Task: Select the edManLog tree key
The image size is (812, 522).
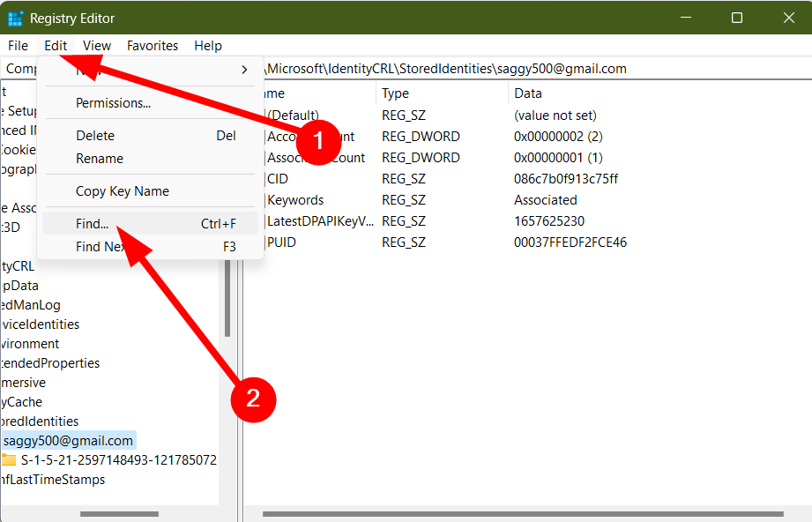Action: (x=31, y=305)
